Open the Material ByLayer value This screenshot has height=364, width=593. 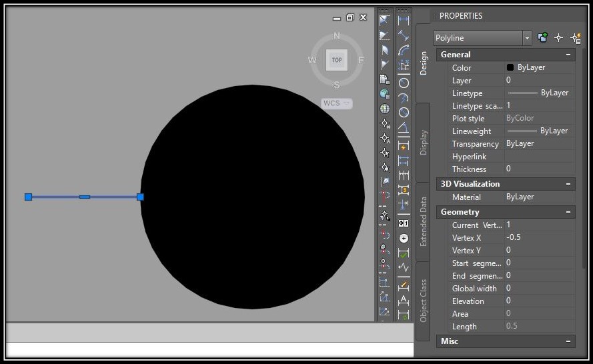point(540,197)
